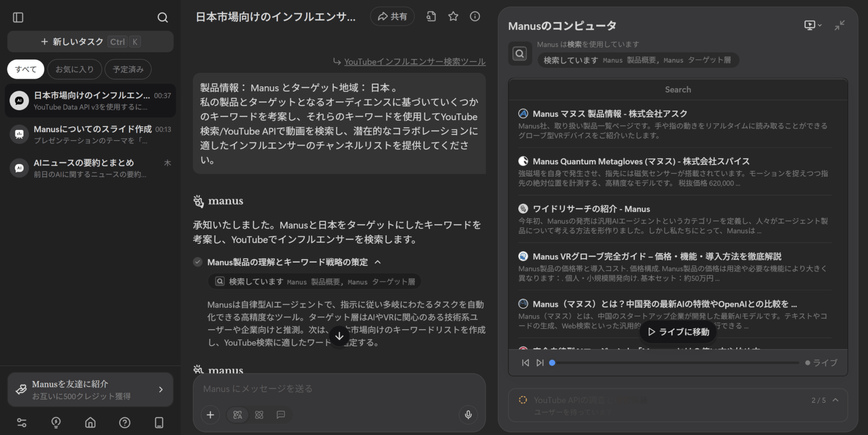Select the chat mode icon in composer

281,415
